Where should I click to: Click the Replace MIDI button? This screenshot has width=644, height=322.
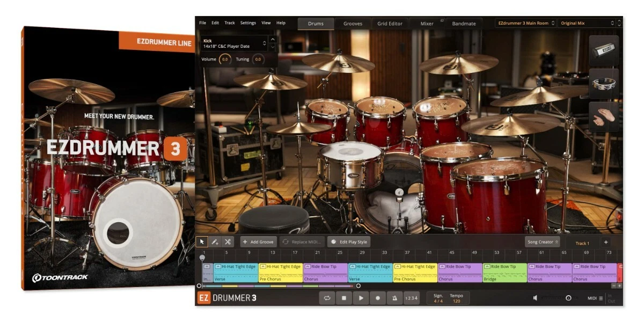(x=302, y=242)
